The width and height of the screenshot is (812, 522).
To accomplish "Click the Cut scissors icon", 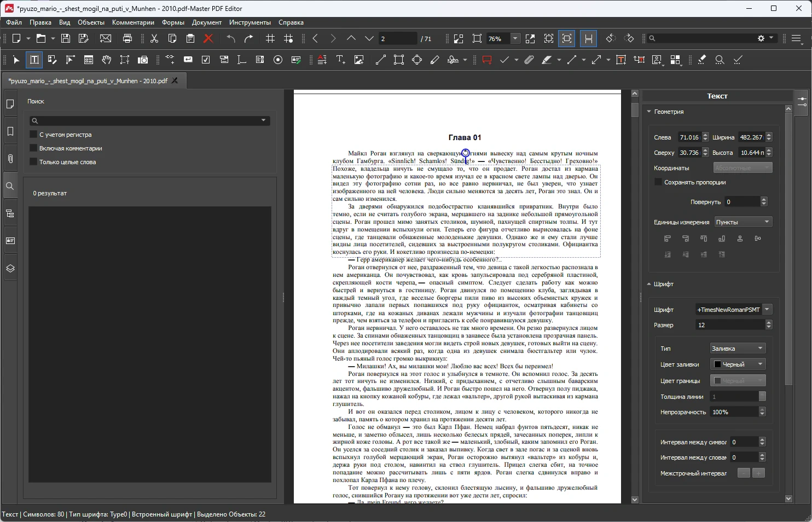I will pos(154,38).
